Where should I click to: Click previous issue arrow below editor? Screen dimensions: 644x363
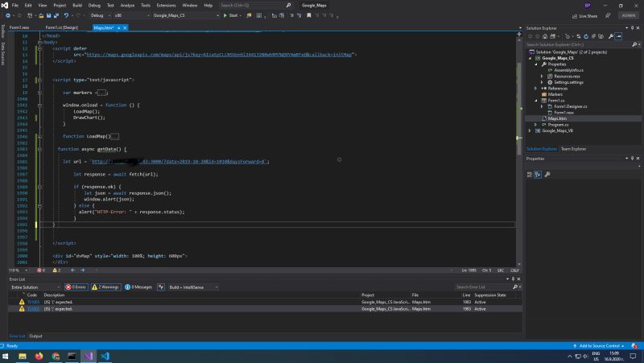pos(72,270)
